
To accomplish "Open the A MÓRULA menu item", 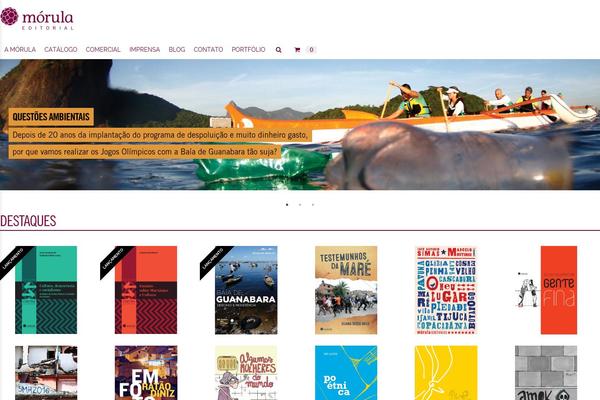I will (x=20, y=50).
